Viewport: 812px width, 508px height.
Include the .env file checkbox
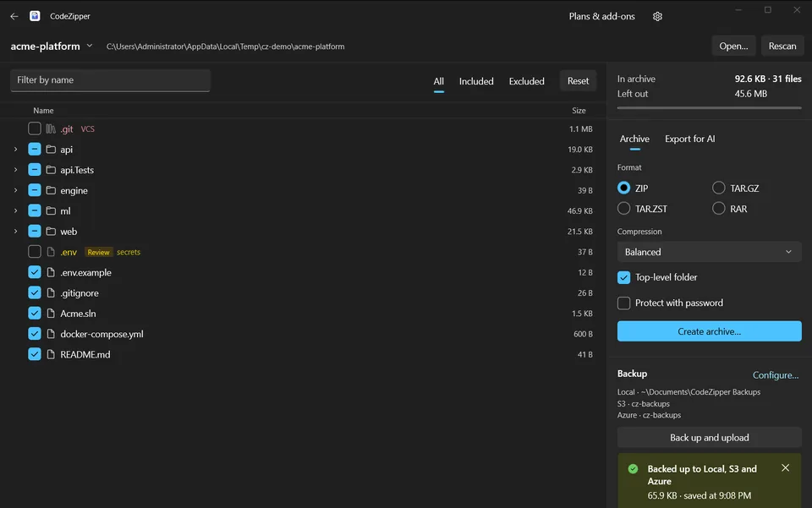tap(34, 252)
